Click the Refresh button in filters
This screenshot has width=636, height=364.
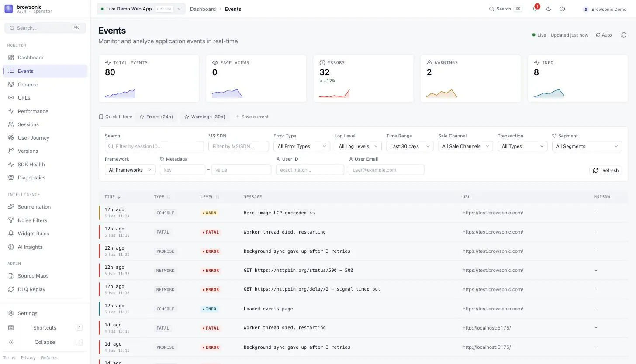tap(605, 170)
